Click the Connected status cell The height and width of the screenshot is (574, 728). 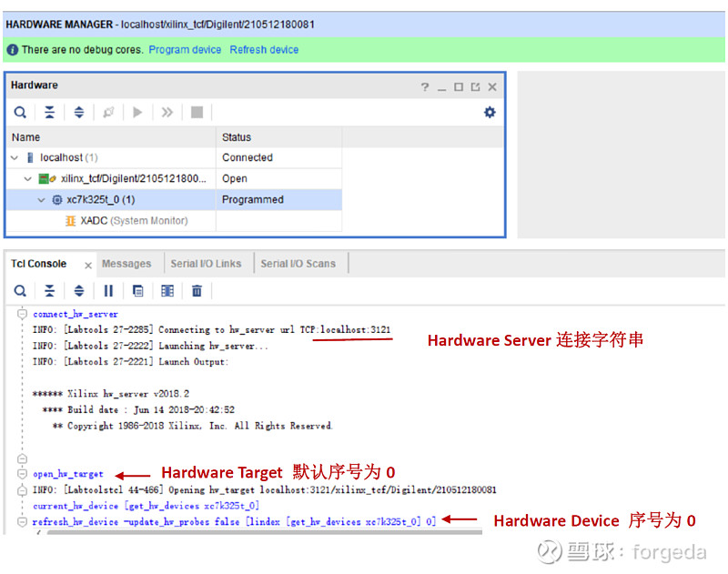click(279, 157)
